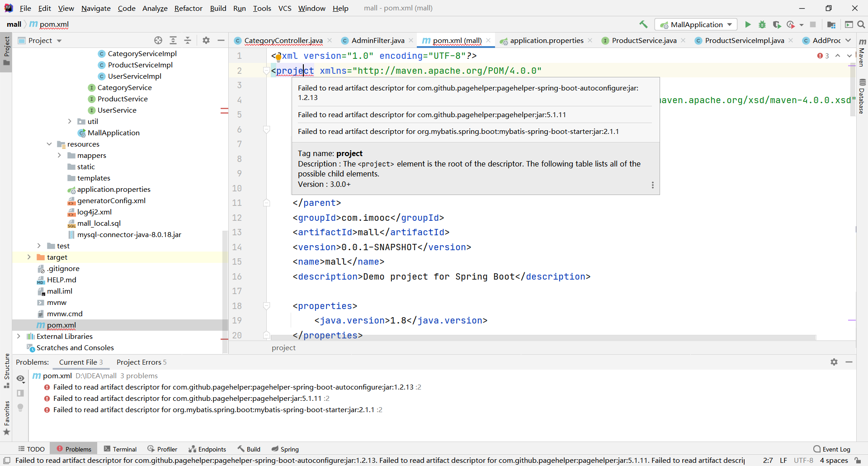Hide the Project tool window

tap(221, 40)
